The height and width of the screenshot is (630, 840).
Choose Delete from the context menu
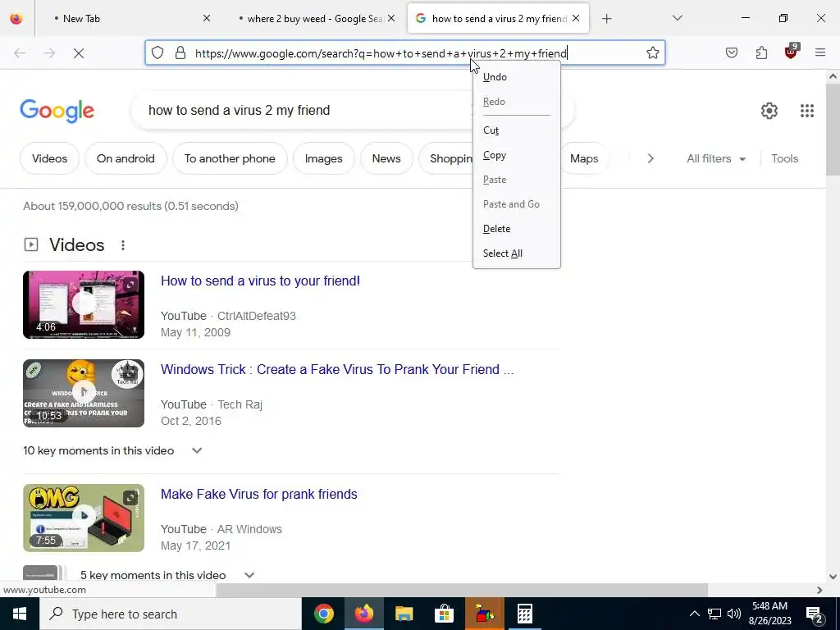coord(517,229)
